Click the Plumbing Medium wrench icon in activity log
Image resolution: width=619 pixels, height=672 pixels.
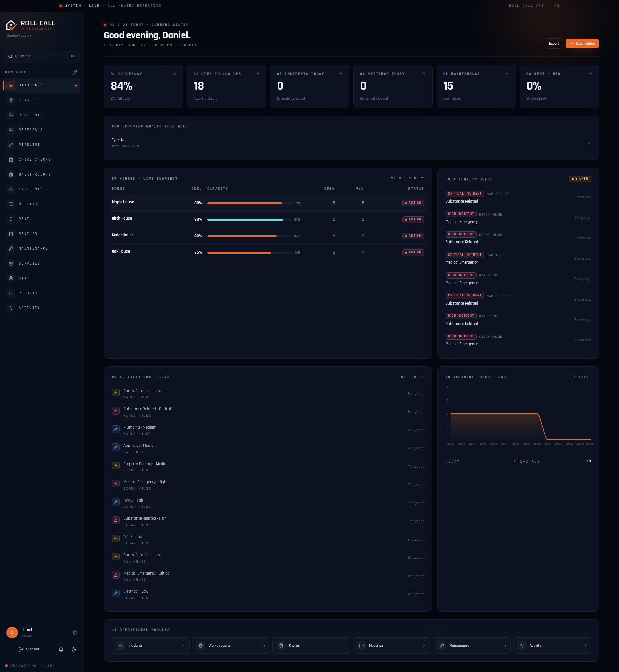pos(115,429)
